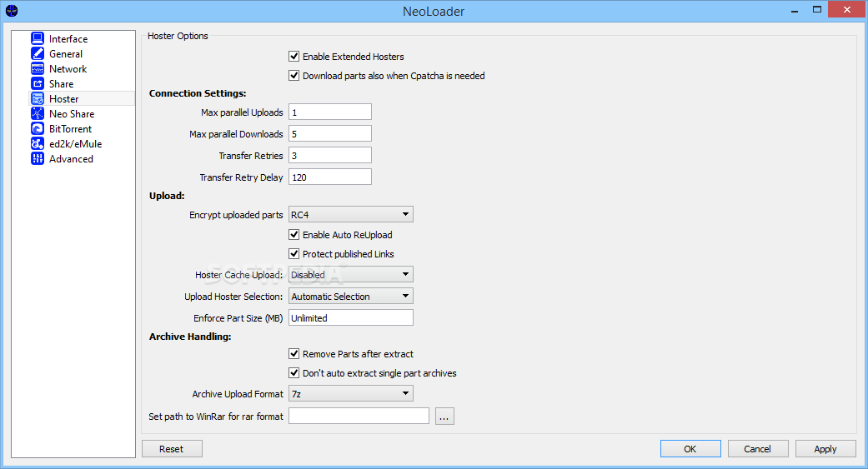868x469 pixels.
Task: Open the General settings page
Action: tap(66, 53)
